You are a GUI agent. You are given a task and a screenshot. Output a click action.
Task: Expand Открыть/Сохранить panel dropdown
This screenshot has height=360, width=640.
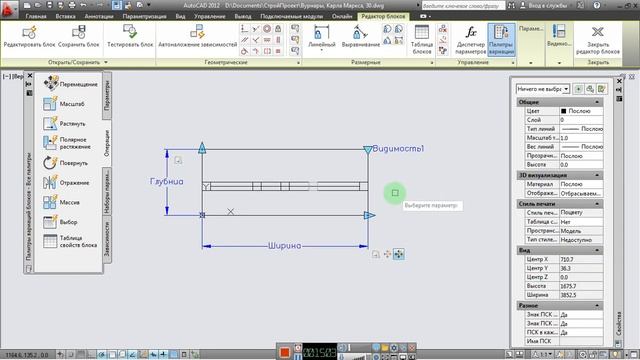click(106, 62)
